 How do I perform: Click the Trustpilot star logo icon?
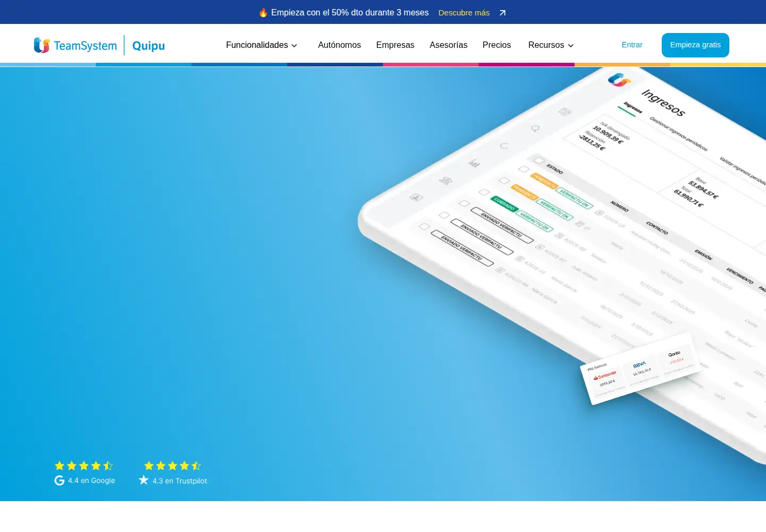point(144,480)
